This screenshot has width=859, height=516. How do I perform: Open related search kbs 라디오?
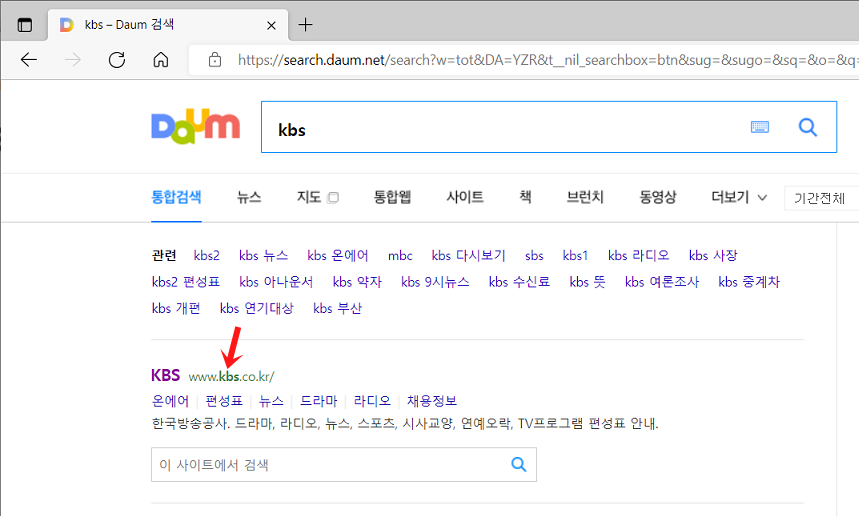coord(638,256)
